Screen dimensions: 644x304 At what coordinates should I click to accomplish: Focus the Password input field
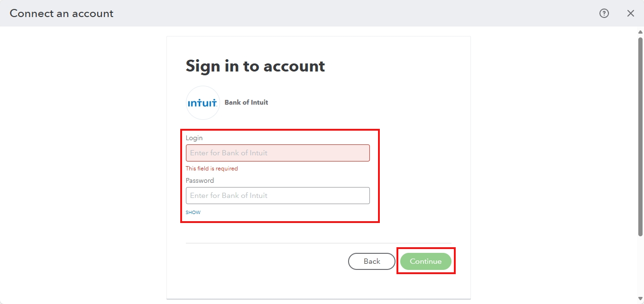click(277, 196)
